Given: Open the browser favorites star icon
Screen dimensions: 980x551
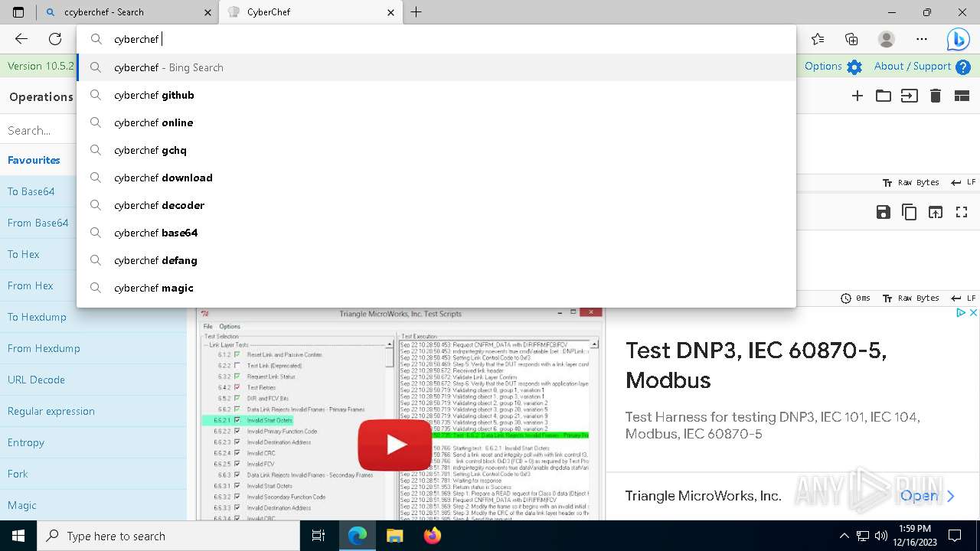Looking at the screenshot, I should (818, 39).
